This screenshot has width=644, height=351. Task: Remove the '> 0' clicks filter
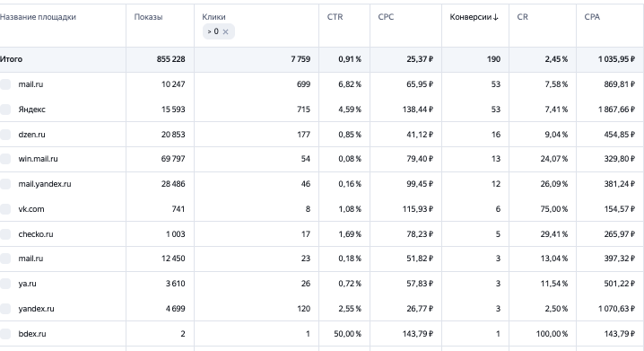click(225, 31)
